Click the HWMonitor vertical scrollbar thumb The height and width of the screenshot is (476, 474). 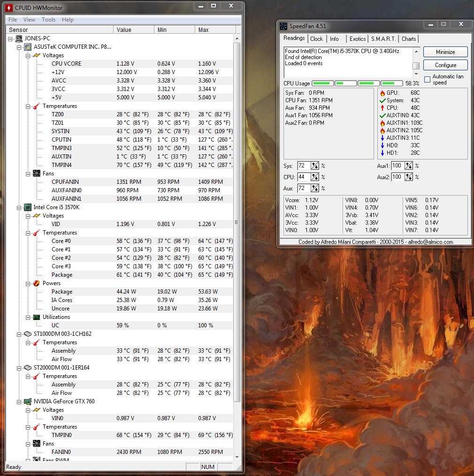click(x=237, y=222)
